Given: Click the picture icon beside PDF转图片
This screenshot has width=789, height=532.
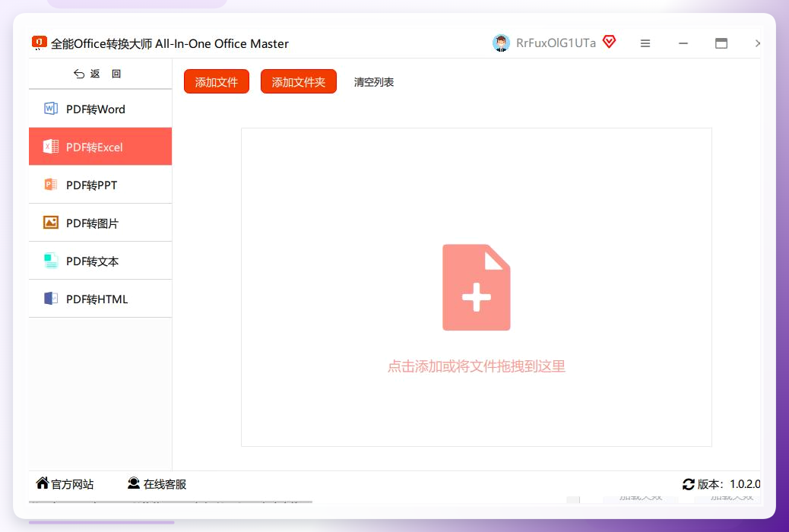Looking at the screenshot, I should click(51, 223).
